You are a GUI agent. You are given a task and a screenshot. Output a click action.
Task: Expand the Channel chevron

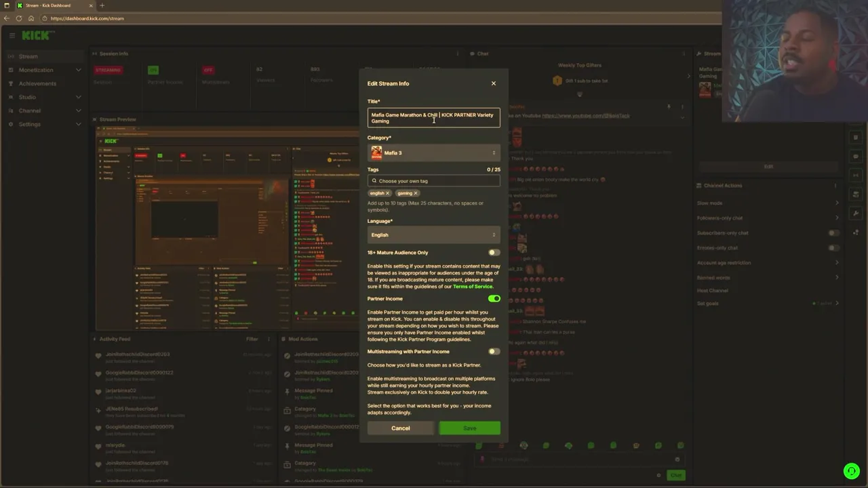tap(79, 110)
